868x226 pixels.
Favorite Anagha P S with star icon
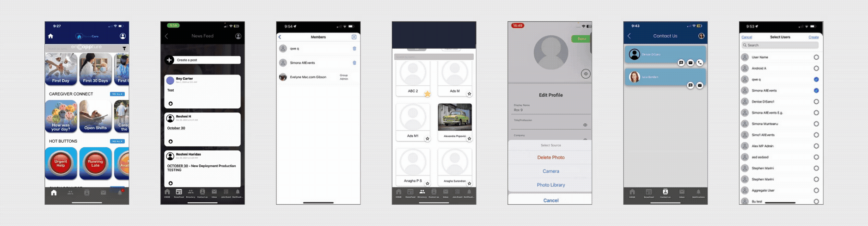click(428, 183)
